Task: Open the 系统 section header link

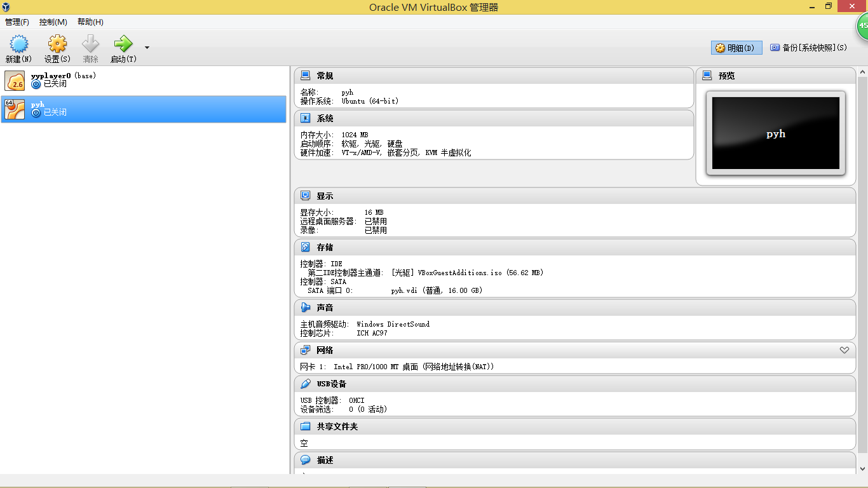Action: click(325, 118)
